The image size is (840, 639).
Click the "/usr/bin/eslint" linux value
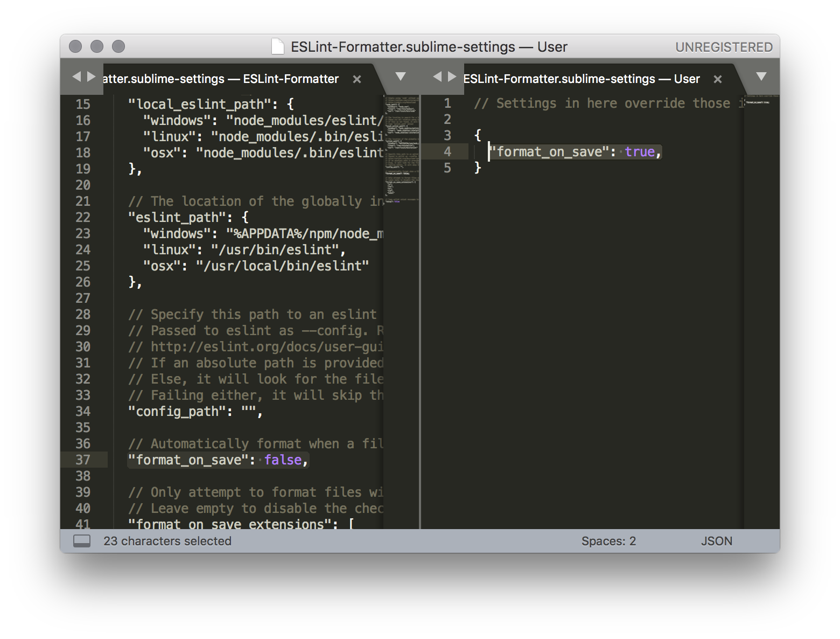pos(275,249)
